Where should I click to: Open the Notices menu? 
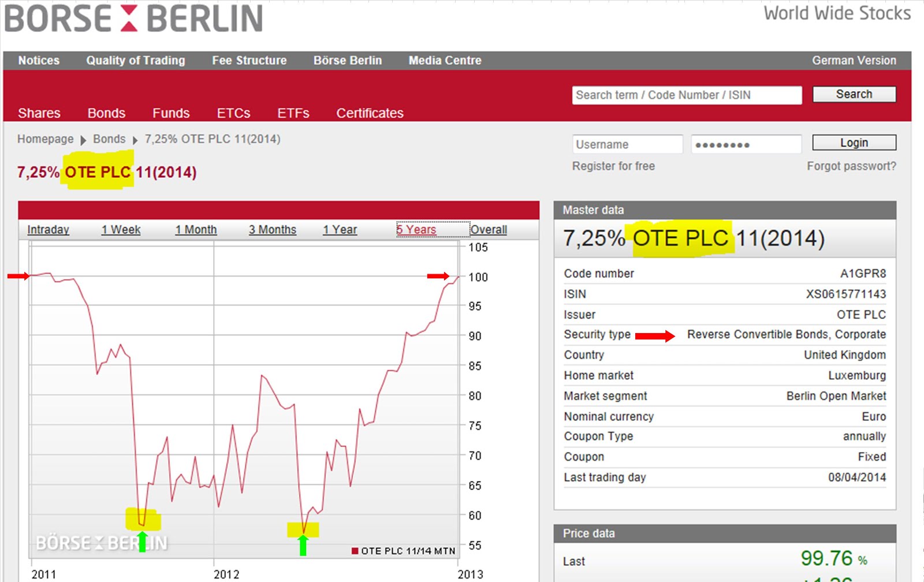(39, 60)
